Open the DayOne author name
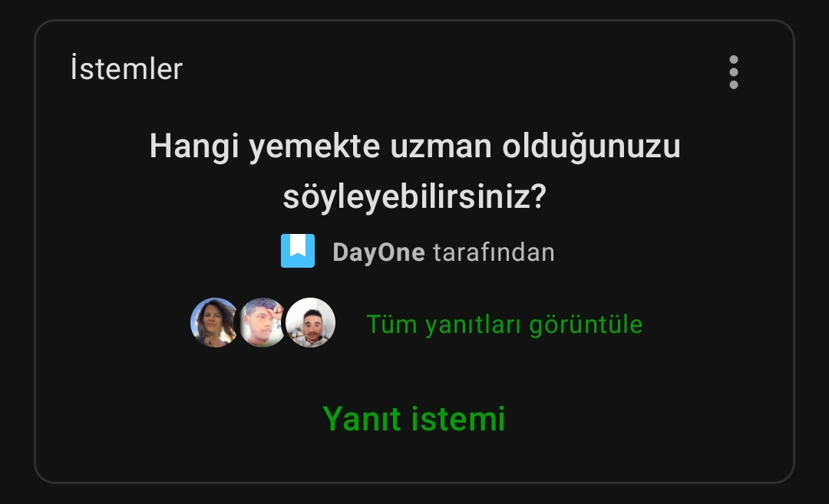 (x=378, y=252)
